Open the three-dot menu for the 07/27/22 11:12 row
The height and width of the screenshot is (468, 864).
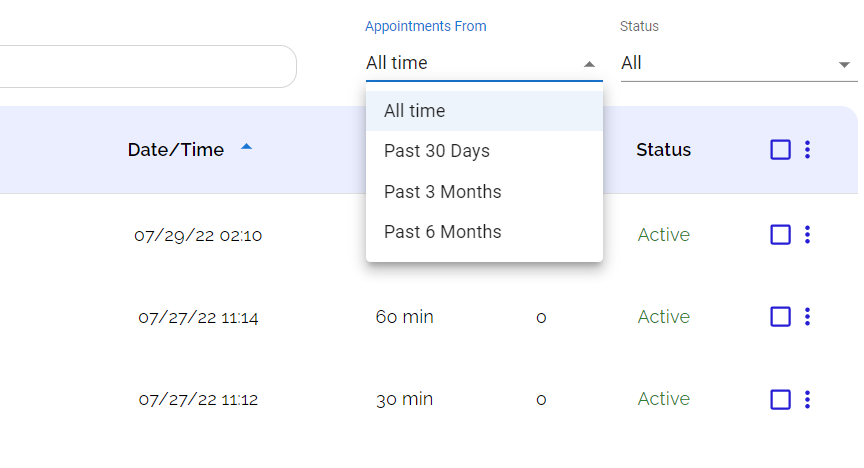point(807,399)
